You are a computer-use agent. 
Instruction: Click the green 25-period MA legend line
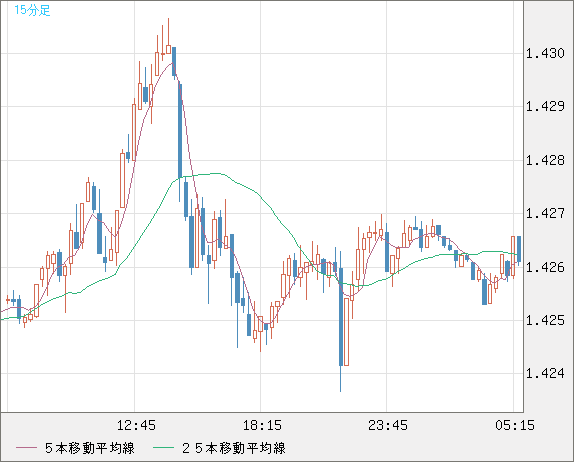click(x=163, y=448)
